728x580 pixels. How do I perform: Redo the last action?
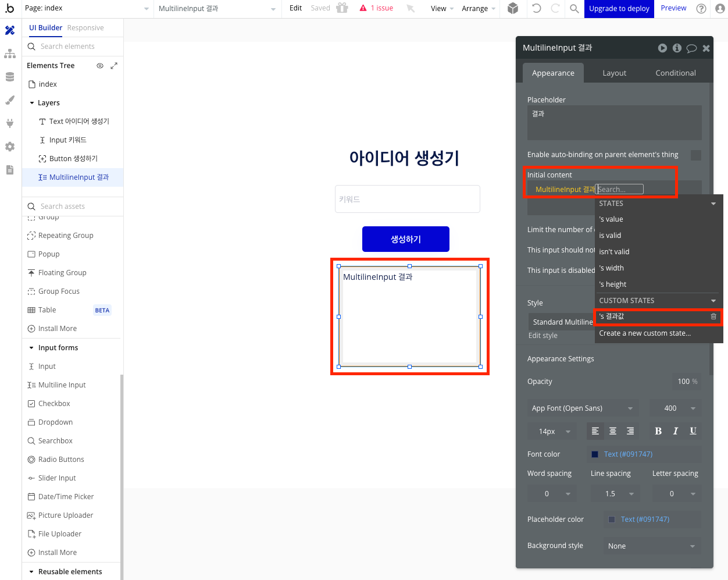coord(555,8)
